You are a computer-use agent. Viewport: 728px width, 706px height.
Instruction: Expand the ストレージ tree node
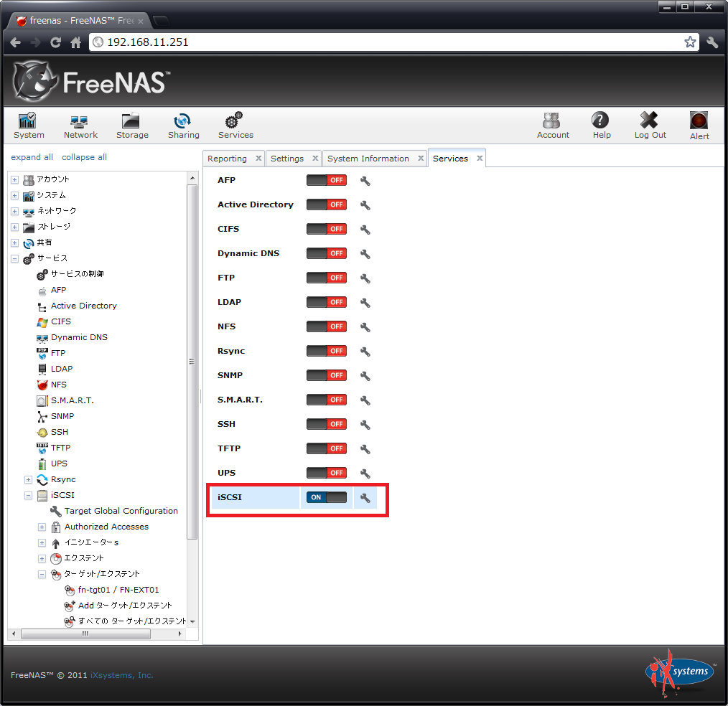click(15, 227)
